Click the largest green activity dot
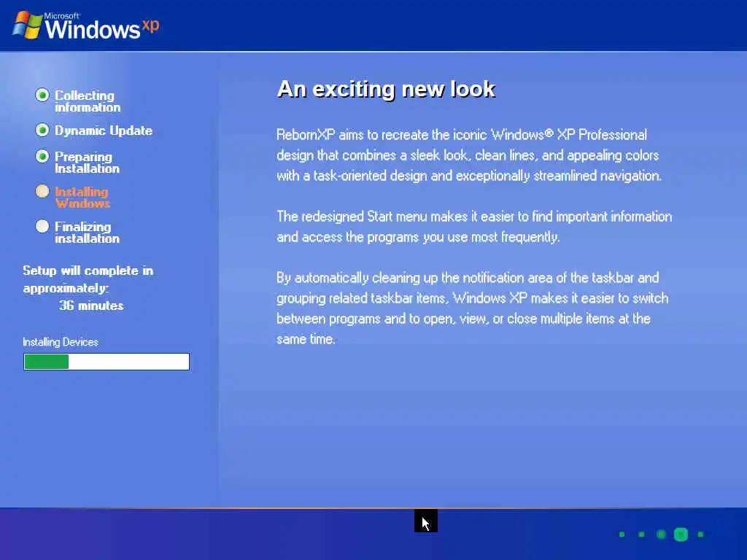The width and height of the screenshot is (747, 560). click(x=681, y=534)
